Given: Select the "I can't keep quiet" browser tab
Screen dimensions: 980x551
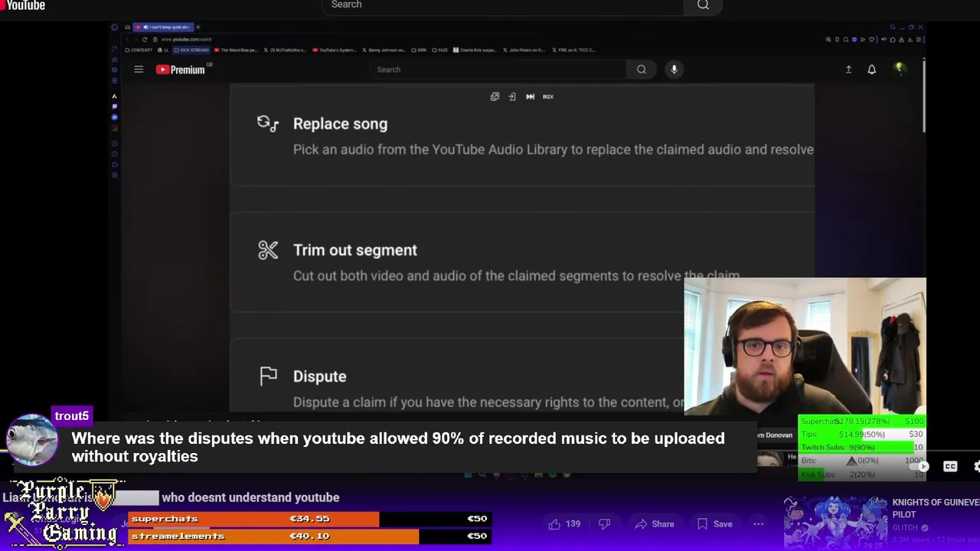Looking at the screenshot, I should coord(164,28).
